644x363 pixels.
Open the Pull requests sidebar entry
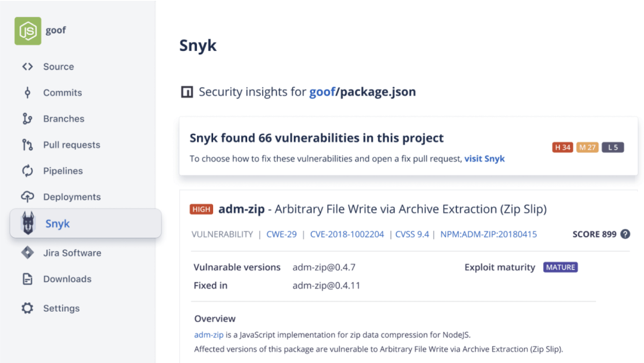point(71,144)
